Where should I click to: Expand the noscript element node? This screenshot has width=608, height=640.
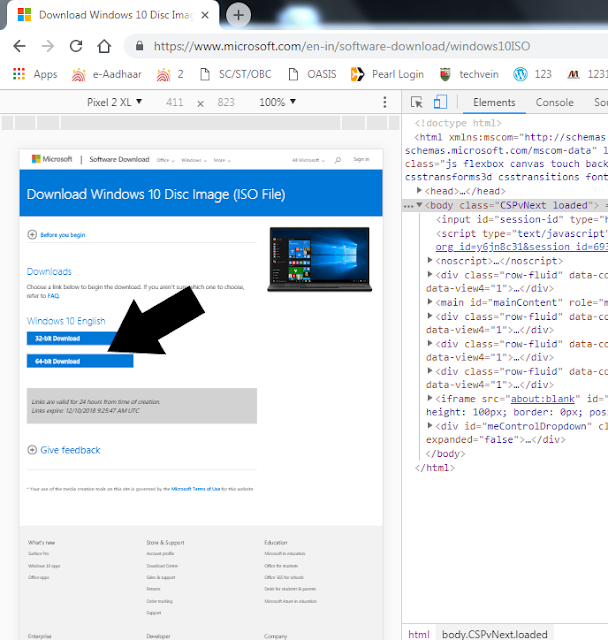[x=430, y=260]
